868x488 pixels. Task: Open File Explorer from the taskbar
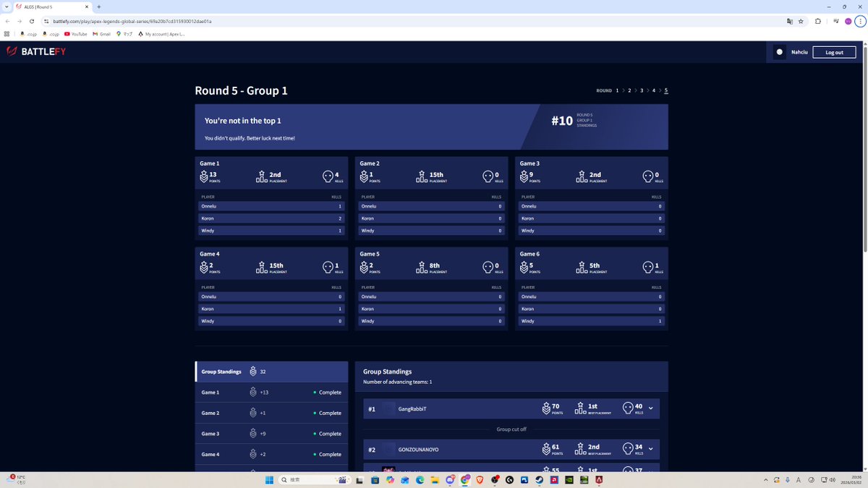[x=435, y=479]
